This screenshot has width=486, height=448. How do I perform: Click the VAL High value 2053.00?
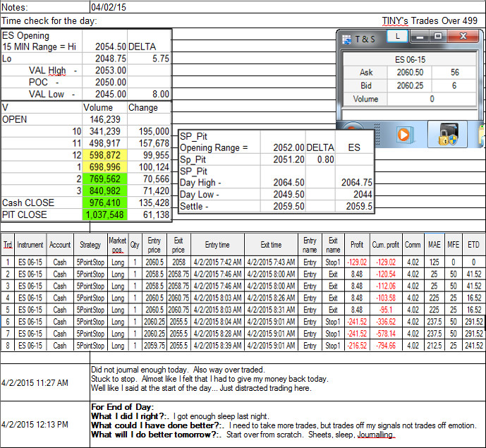(x=110, y=71)
